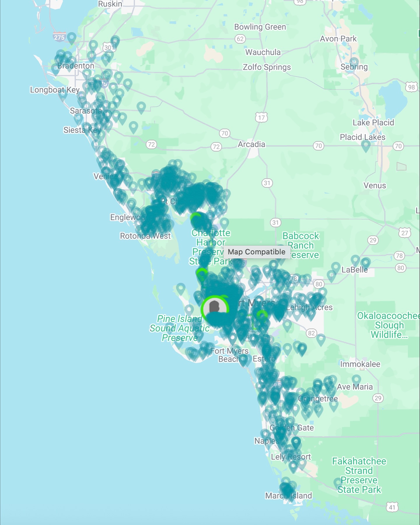Select the pin beside the Route 301 shield
This screenshot has height=525, width=420.
(115, 41)
